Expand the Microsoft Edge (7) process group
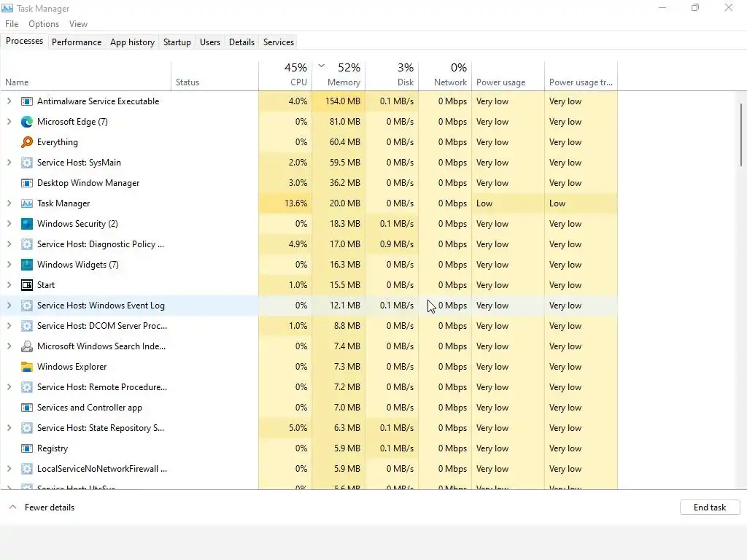The width and height of the screenshot is (747, 560). 9,122
